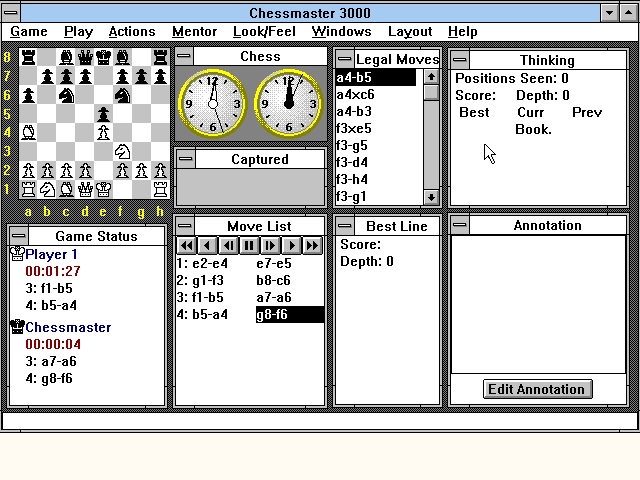Select legal move a4xc6
The image size is (640, 480).
point(376,94)
